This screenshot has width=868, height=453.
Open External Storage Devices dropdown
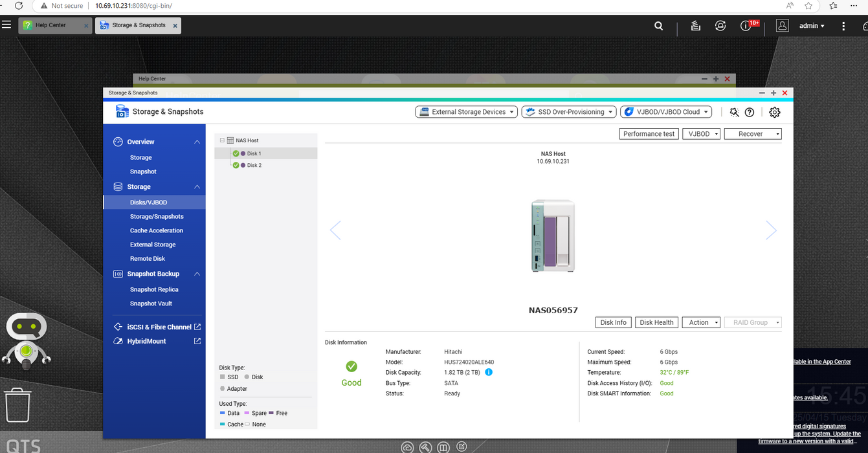(x=466, y=112)
